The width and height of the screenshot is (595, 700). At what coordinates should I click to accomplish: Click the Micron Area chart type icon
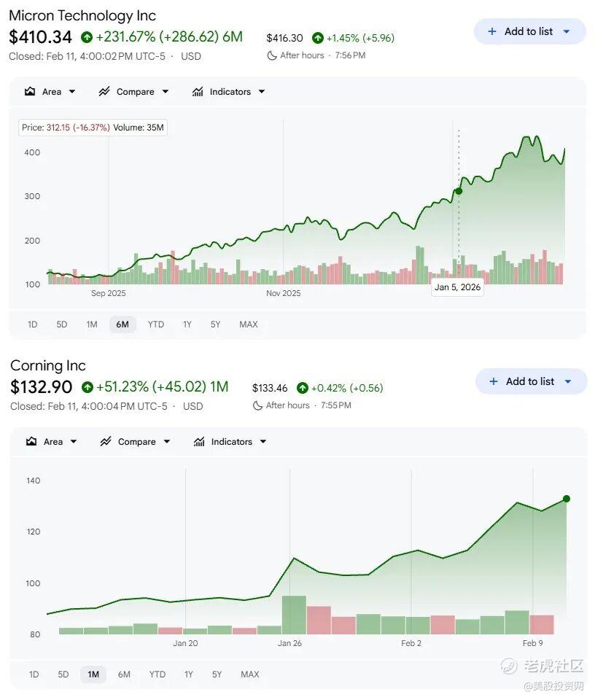30,92
